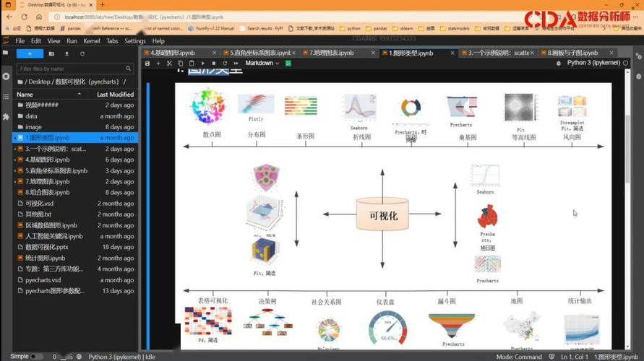Open 人工智能关键词.ipynb file
This screenshot has width=644, height=361.
[x=74, y=236]
